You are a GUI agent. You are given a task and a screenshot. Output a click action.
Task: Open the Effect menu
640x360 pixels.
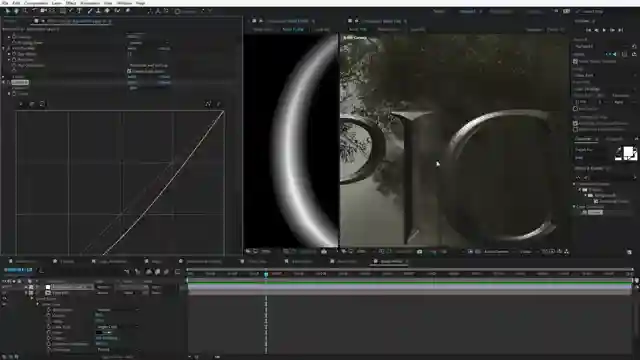(71, 3)
